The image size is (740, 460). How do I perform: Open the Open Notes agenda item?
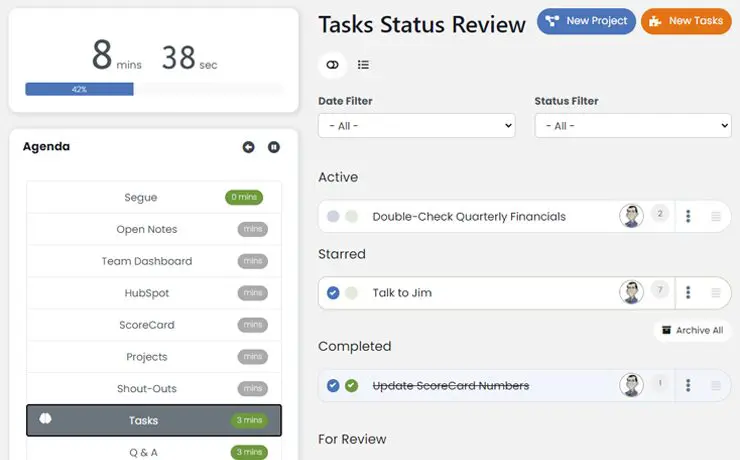(154, 229)
